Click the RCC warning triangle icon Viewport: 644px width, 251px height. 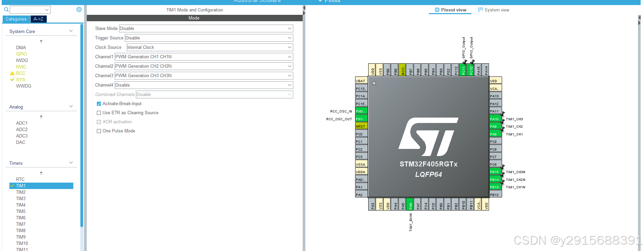coord(12,73)
